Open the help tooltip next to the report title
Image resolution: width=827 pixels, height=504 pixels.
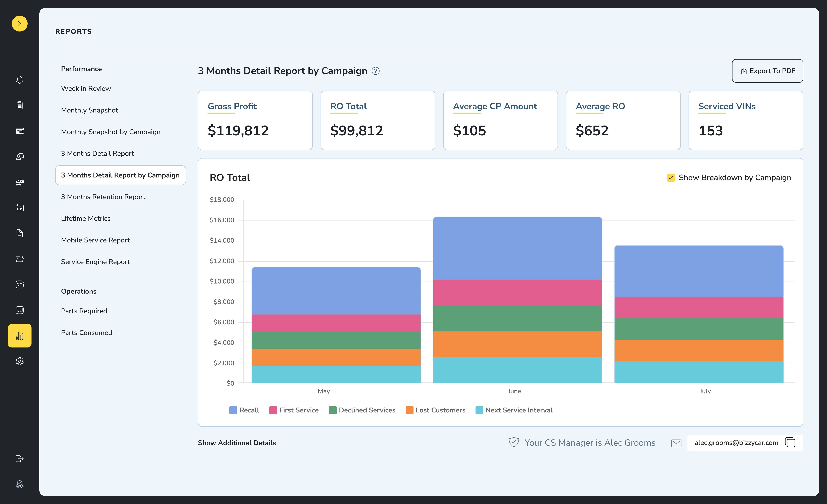click(376, 71)
